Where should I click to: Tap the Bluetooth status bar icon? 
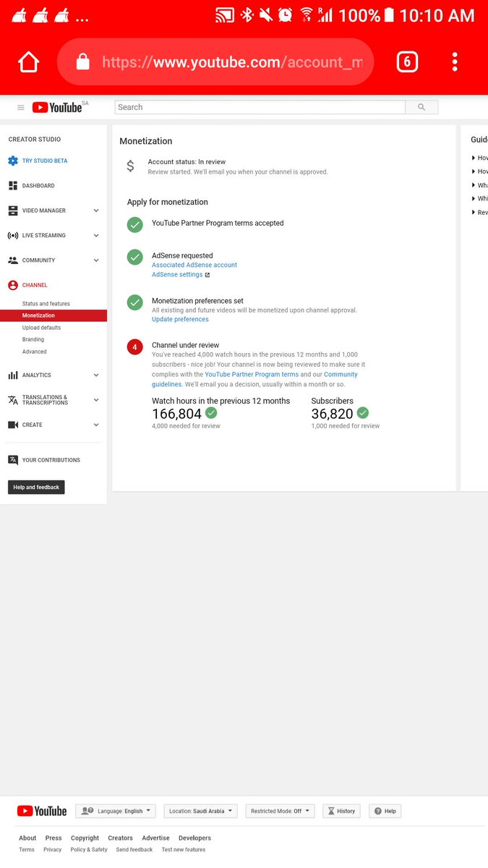pos(247,14)
